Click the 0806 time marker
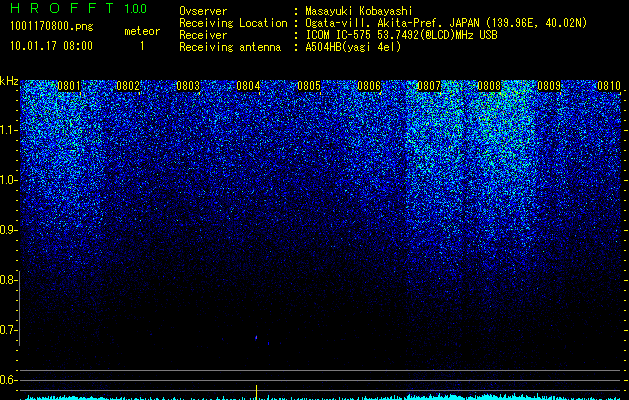The image size is (629, 400). pyautogui.click(x=369, y=86)
